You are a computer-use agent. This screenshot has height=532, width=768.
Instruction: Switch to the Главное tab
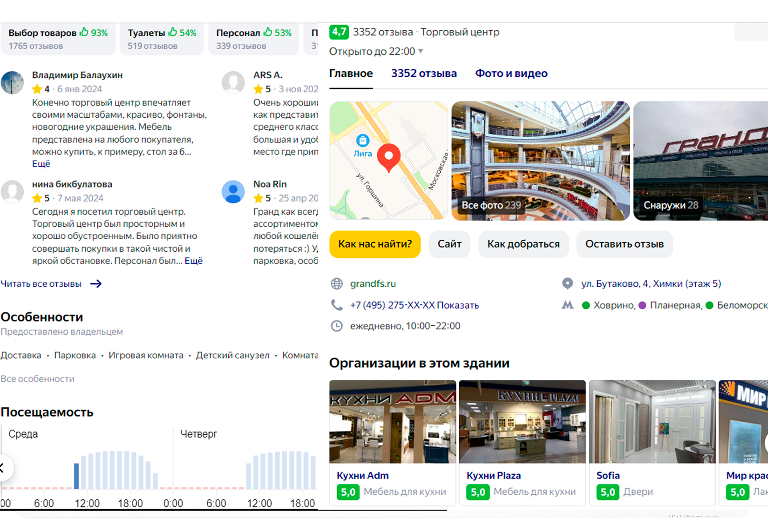click(351, 74)
